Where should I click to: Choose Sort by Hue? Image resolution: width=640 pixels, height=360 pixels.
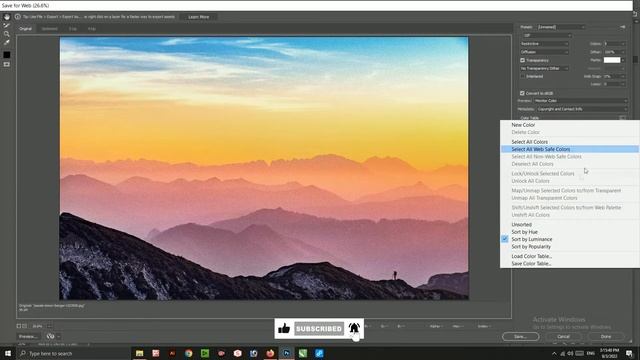tap(524, 232)
